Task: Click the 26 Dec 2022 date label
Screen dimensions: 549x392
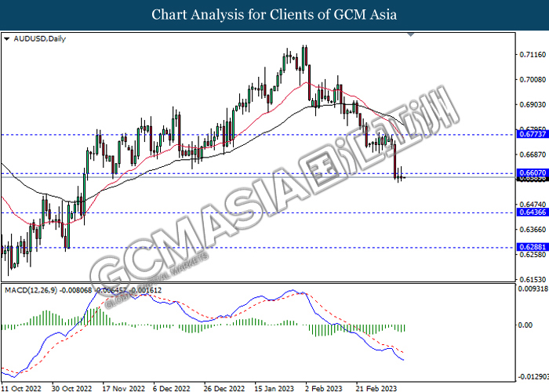Action: coord(224,388)
